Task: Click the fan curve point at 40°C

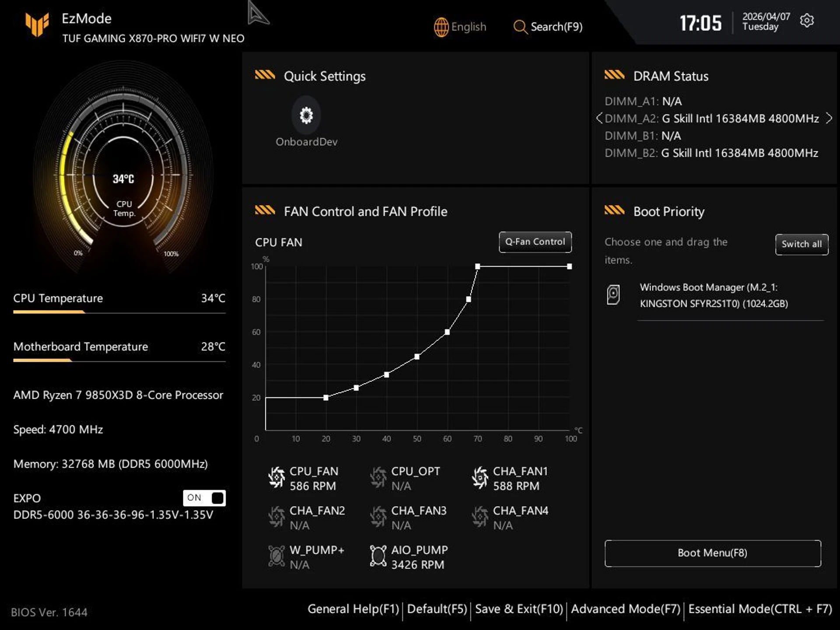Action: 387,375
